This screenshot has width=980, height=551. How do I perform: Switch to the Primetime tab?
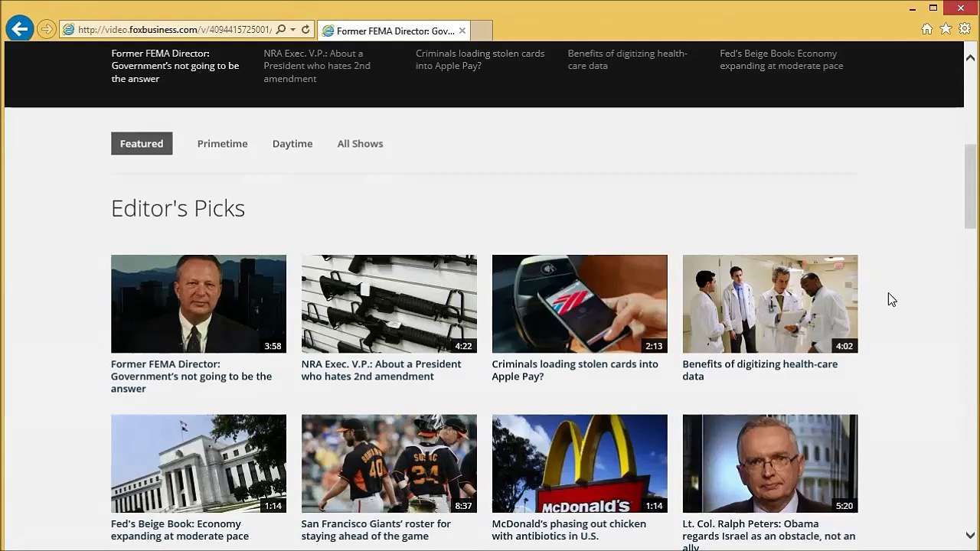pos(222,143)
